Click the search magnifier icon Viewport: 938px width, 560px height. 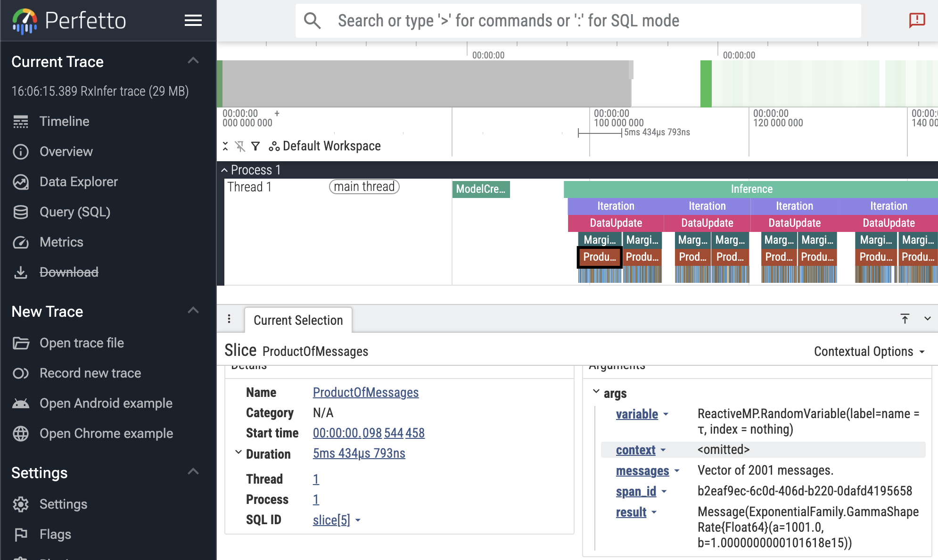point(312,21)
